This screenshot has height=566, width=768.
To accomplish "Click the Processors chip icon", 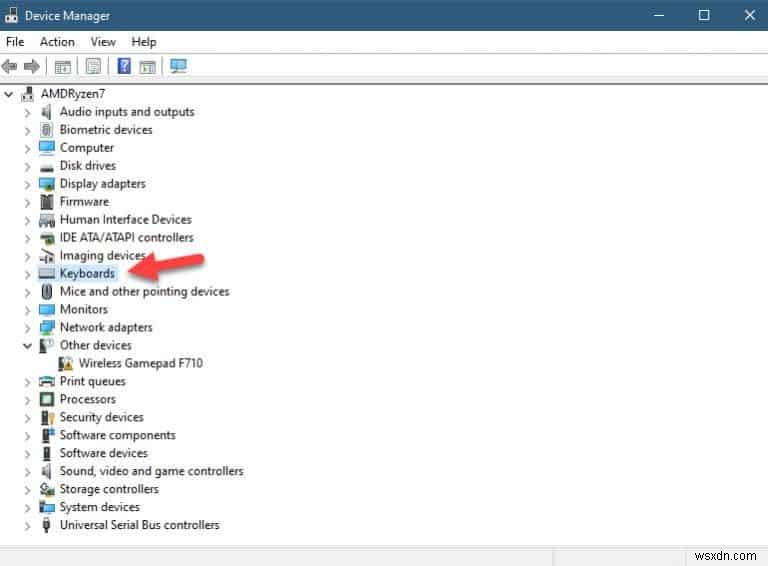I will 47,400.
